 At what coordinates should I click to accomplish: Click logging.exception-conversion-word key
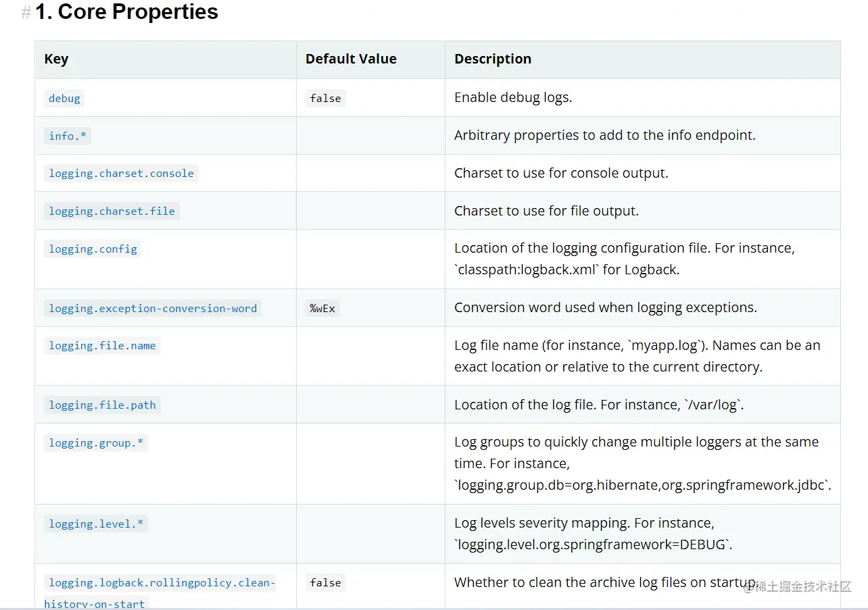(x=153, y=309)
